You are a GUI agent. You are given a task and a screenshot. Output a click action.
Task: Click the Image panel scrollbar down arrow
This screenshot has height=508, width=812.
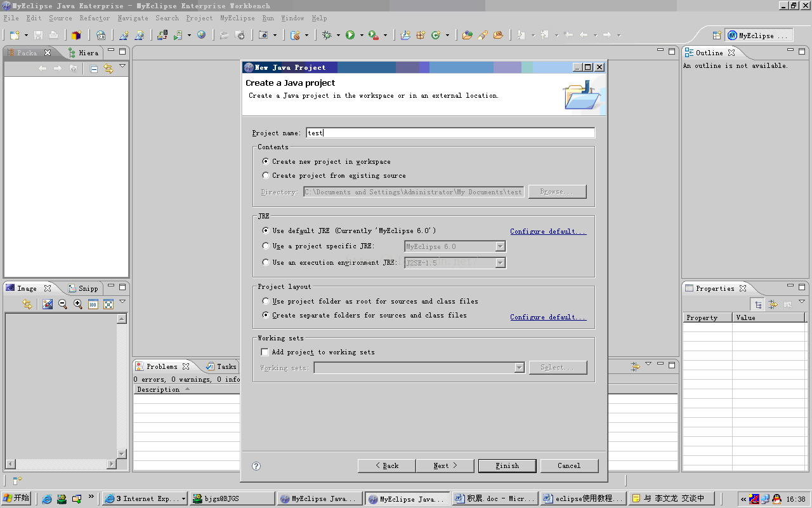[x=122, y=454]
